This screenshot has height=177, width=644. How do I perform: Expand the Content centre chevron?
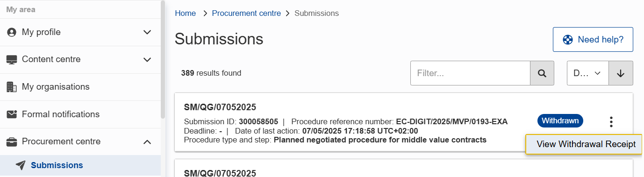click(x=147, y=60)
